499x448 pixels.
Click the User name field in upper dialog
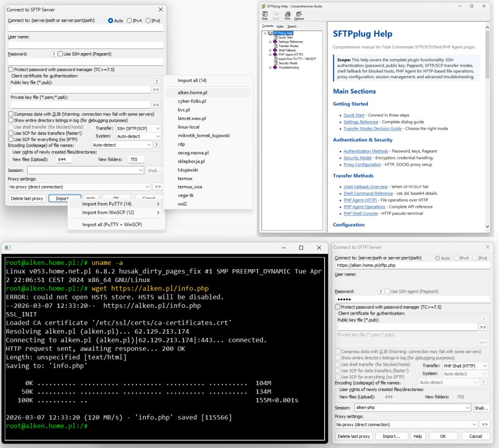(x=86, y=45)
